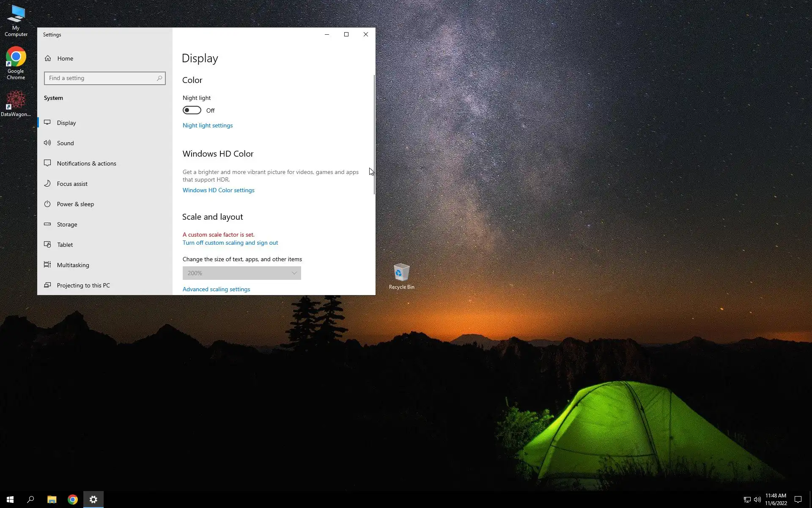Open the Tablet settings icon
812x508 pixels.
click(x=47, y=245)
